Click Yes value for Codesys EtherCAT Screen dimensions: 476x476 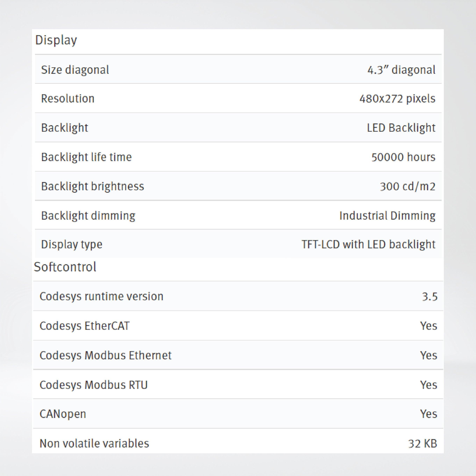428,326
